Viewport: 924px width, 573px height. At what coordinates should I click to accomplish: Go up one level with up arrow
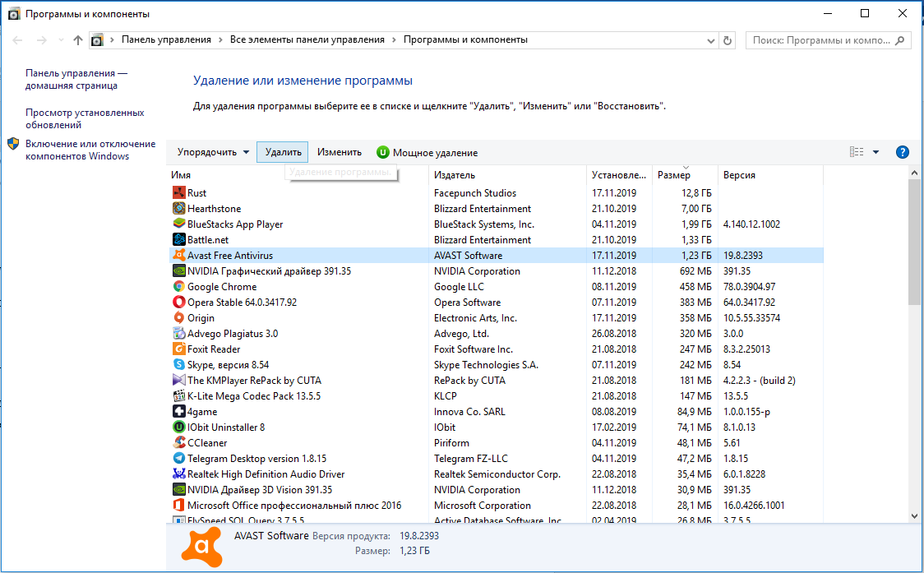tap(78, 40)
